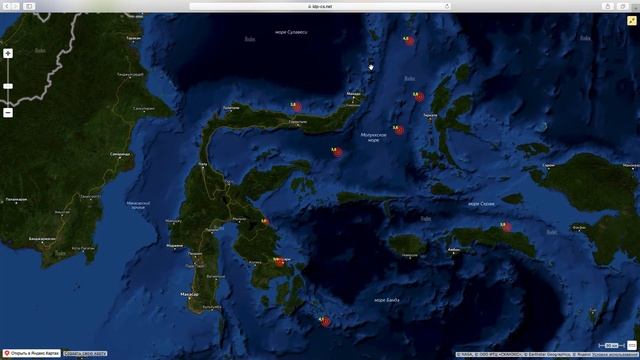Image resolution: width=640 pixels, height=360 pixels.
Task: Select the marker above the Молуккское море label
Action: (x=399, y=130)
